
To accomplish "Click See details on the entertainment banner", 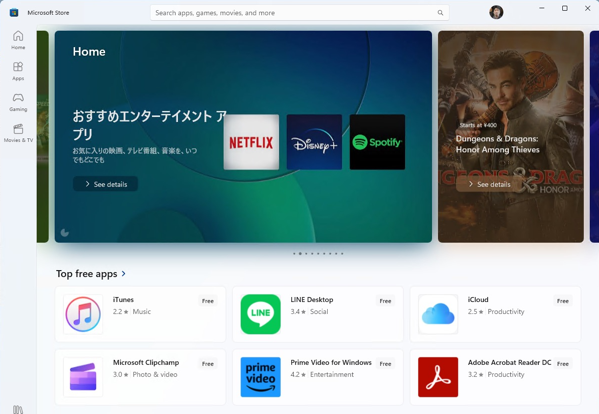I will coord(105,184).
